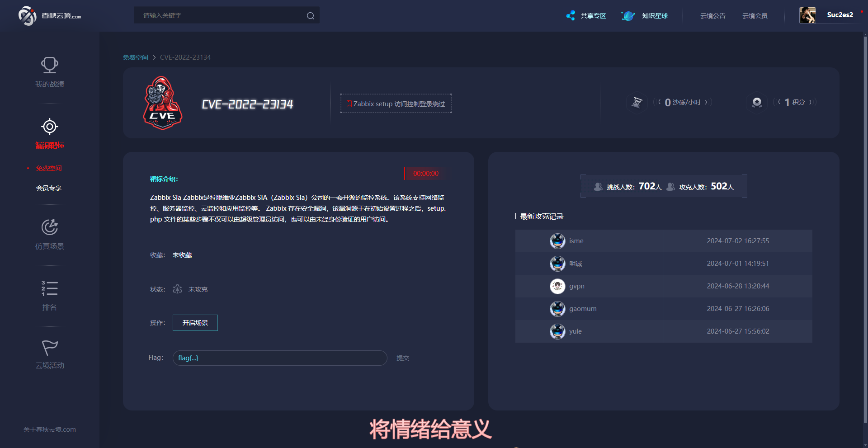Image resolution: width=868 pixels, height=448 pixels.
Task: Click the avatar of user gvpn
Action: click(x=557, y=286)
